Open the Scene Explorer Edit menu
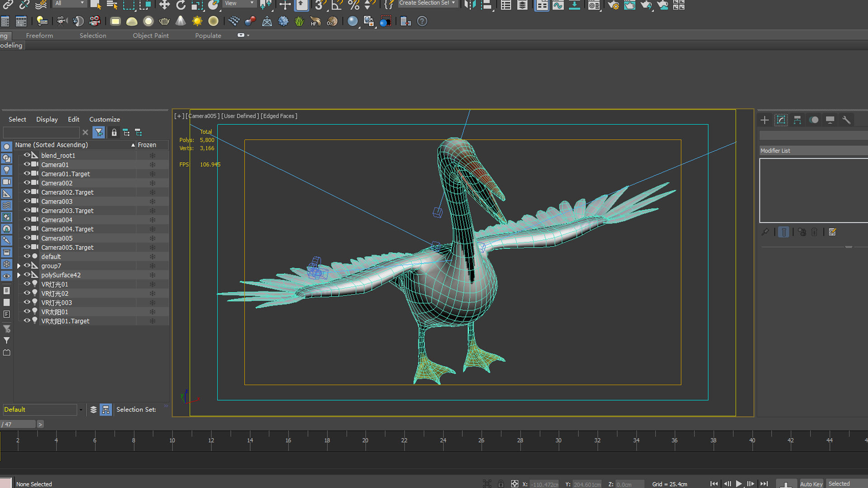Image resolution: width=868 pixels, height=488 pixels. click(73, 119)
